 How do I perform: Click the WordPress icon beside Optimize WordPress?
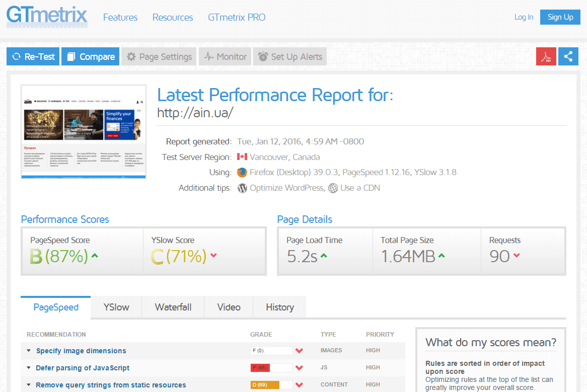(x=243, y=188)
